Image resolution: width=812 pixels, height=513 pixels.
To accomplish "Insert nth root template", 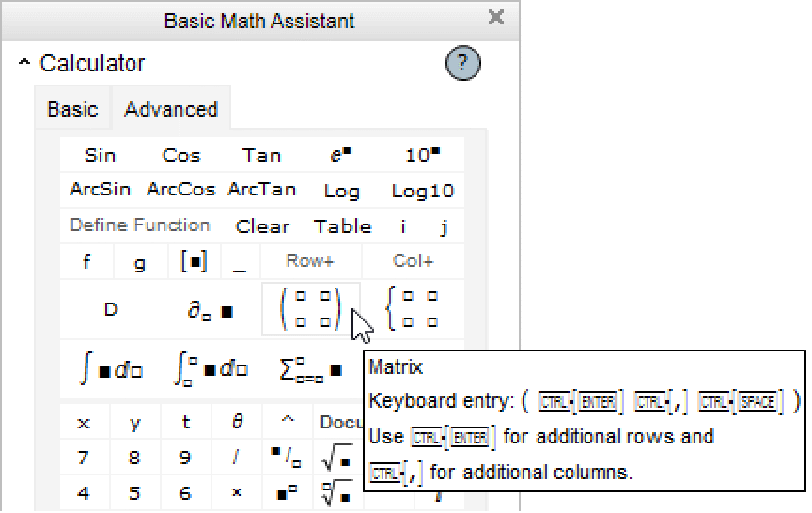I will [337, 493].
